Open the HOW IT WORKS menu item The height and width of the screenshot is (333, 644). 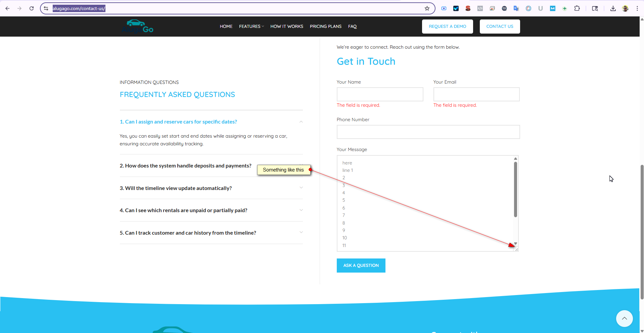tap(286, 27)
